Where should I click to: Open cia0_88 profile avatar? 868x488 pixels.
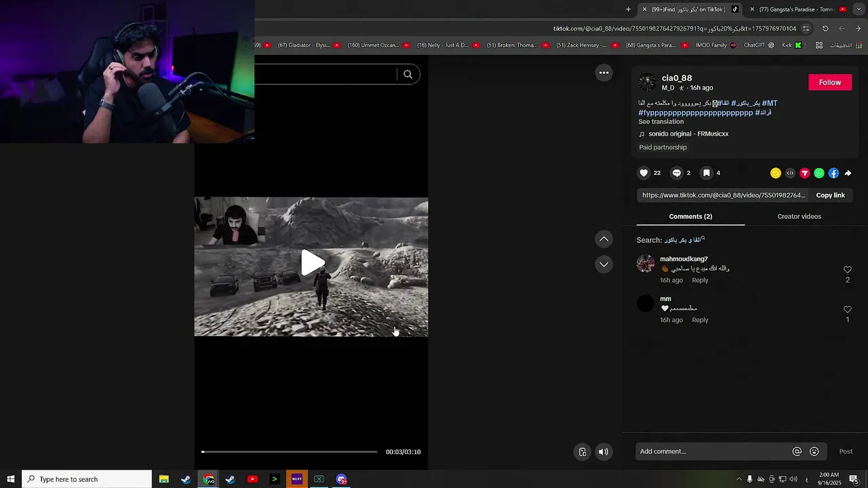(x=647, y=82)
